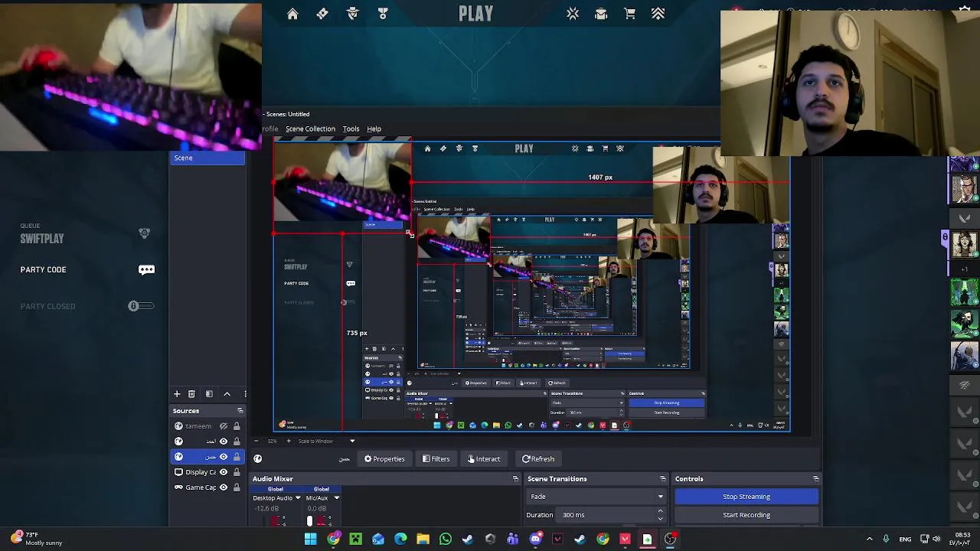Viewport: 980px width, 551px height.
Task: Remove selected scene with trash icon
Action: [x=191, y=393]
